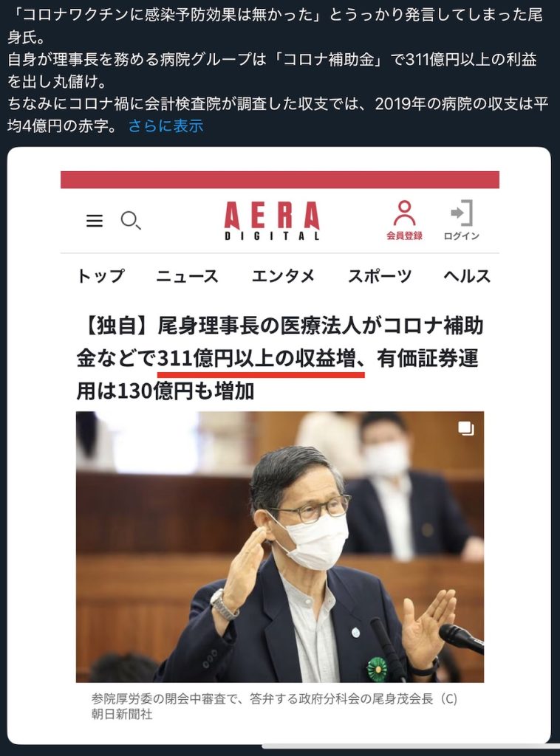The width and height of the screenshot is (560, 756).
Task: Open the article headline about 尾身理事長
Action: pyautogui.click(x=280, y=359)
